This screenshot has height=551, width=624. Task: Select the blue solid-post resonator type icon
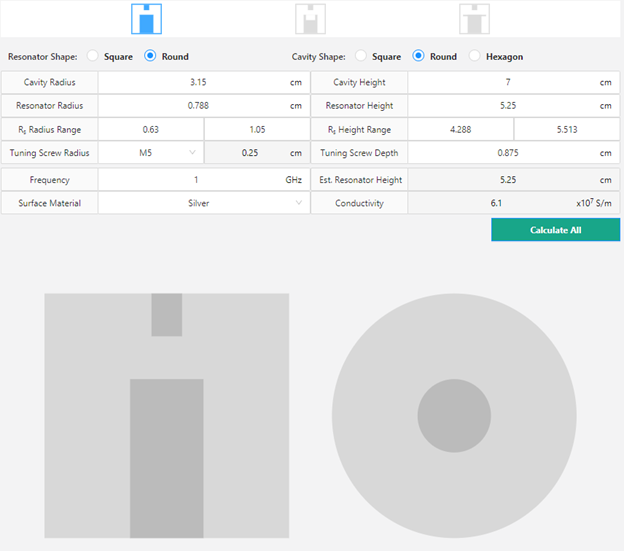pyautogui.click(x=146, y=19)
